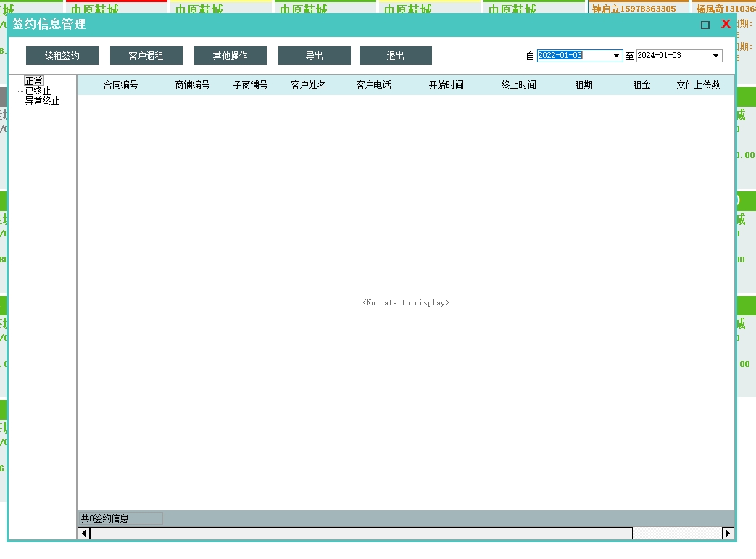Expand the end date dropdown arrow
The width and height of the screenshot is (756, 559).
pos(716,56)
